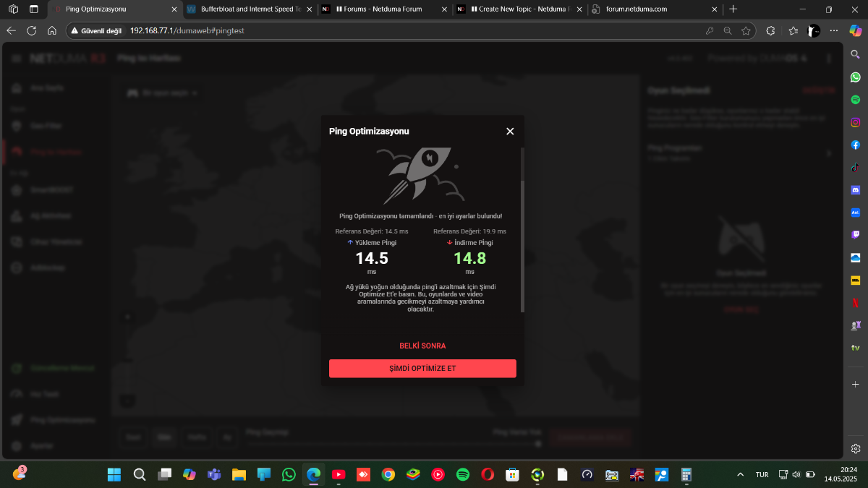Close the Ping Optimizasyonu dialog
Screen dimensions: 868x488
[x=510, y=131]
